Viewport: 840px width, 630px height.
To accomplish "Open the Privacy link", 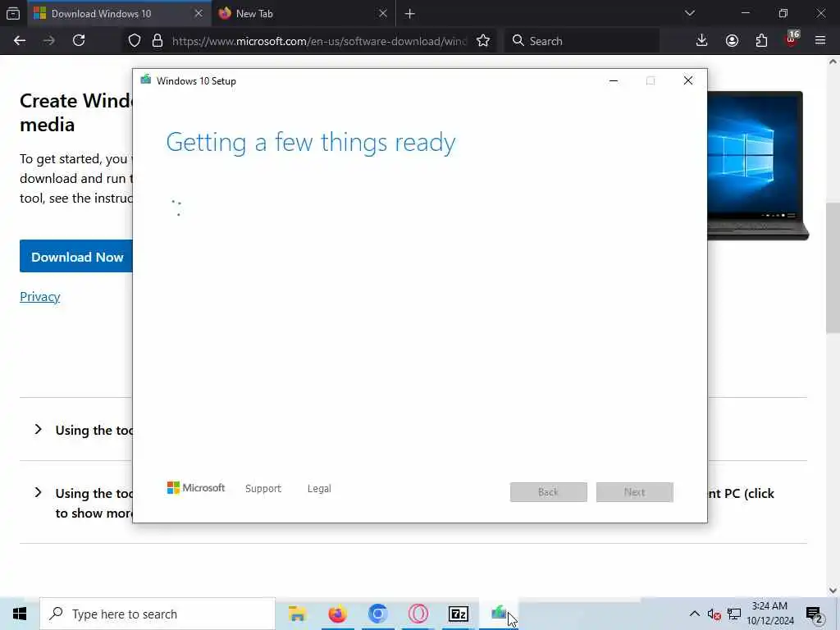I will pyautogui.click(x=39, y=296).
